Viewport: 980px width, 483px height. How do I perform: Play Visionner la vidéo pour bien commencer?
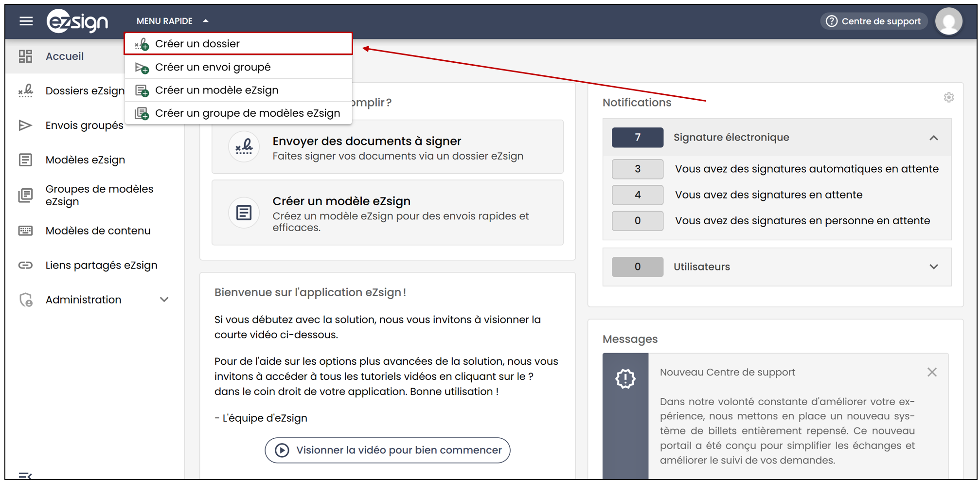[x=387, y=450]
